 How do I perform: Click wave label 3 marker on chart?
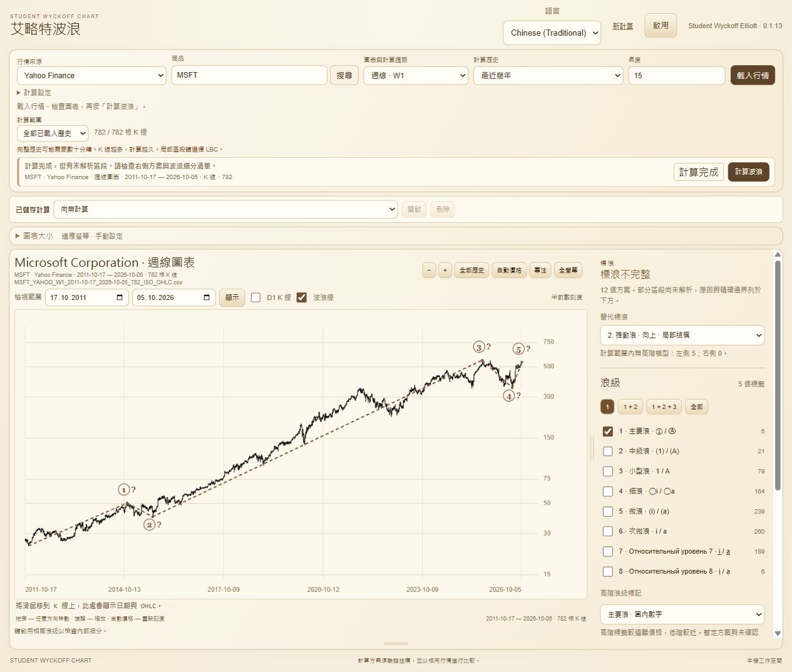coord(479,347)
